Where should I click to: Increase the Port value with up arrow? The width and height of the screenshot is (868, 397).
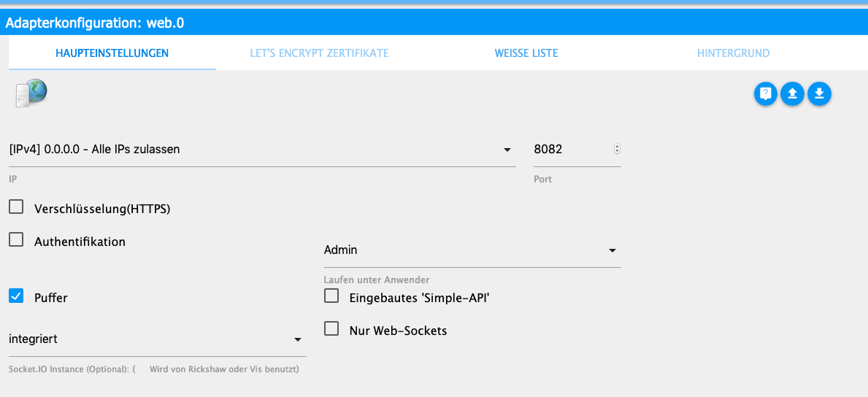pyautogui.click(x=617, y=147)
